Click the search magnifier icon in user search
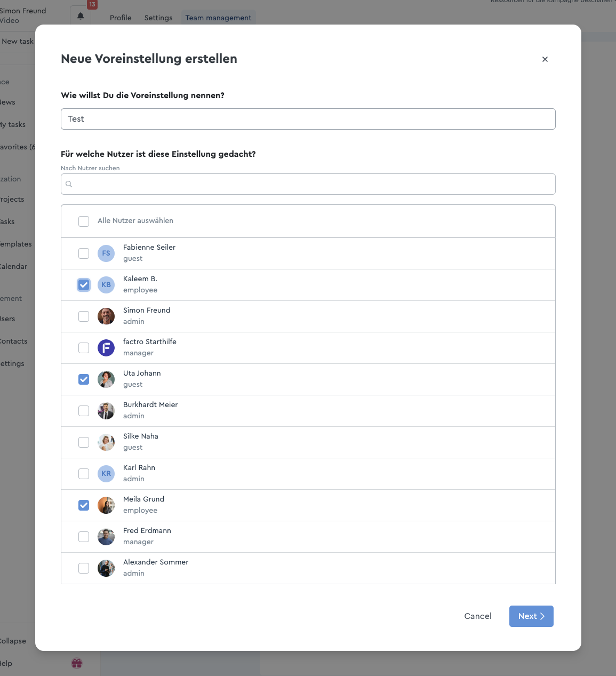The image size is (616, 676). point(69,184)
